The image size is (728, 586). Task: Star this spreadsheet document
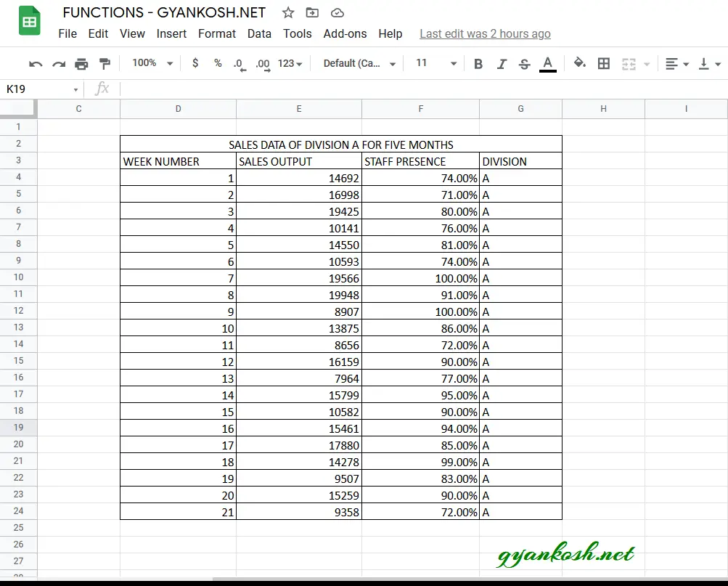288,12
